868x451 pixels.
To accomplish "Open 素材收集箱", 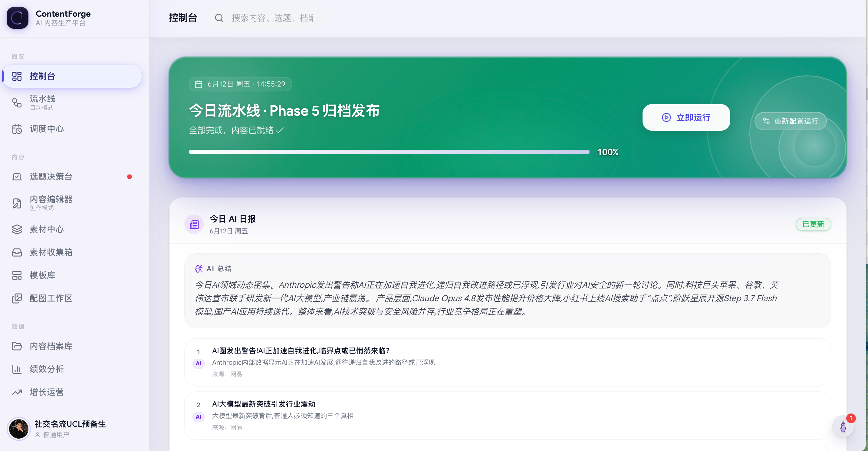I will [72, 252].
